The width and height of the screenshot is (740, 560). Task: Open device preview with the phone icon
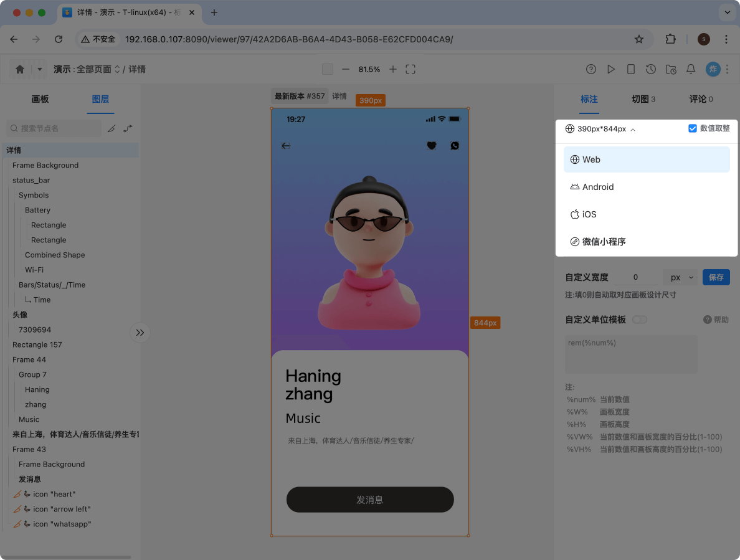[631, 69]
